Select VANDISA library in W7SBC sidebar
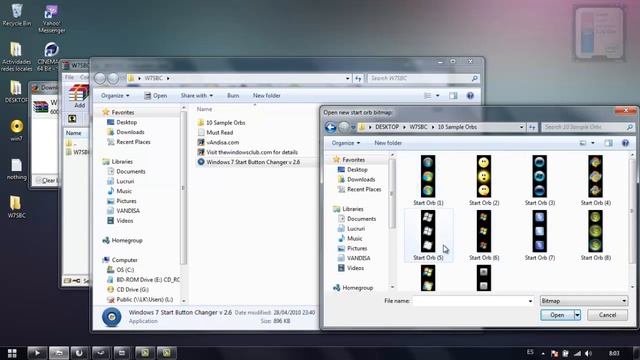 pos(123,211)
